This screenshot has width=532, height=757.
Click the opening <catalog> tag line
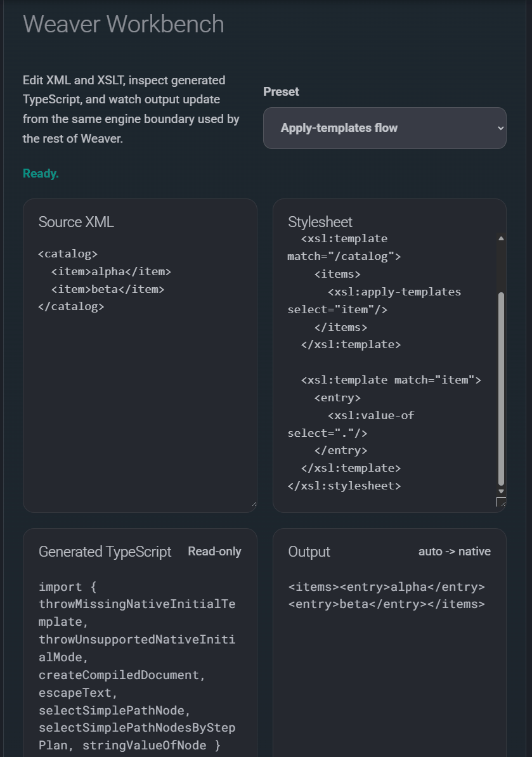(x=68, y=254)
